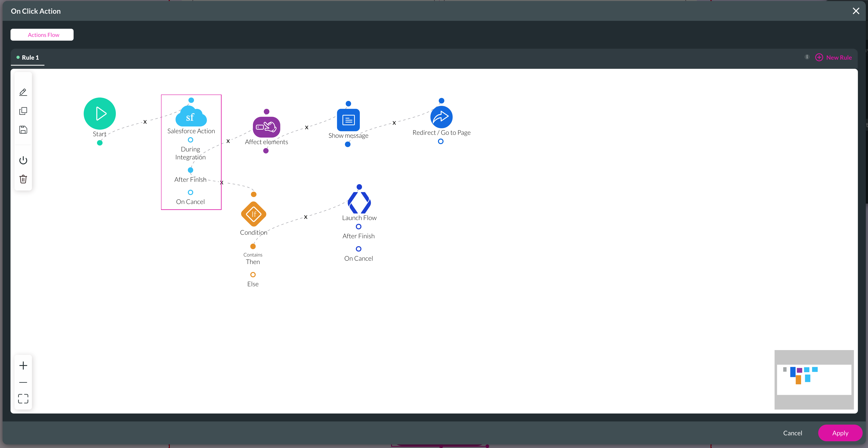
Task: Click the fit-to-screen frame icon
Action: tap(23, 399)
